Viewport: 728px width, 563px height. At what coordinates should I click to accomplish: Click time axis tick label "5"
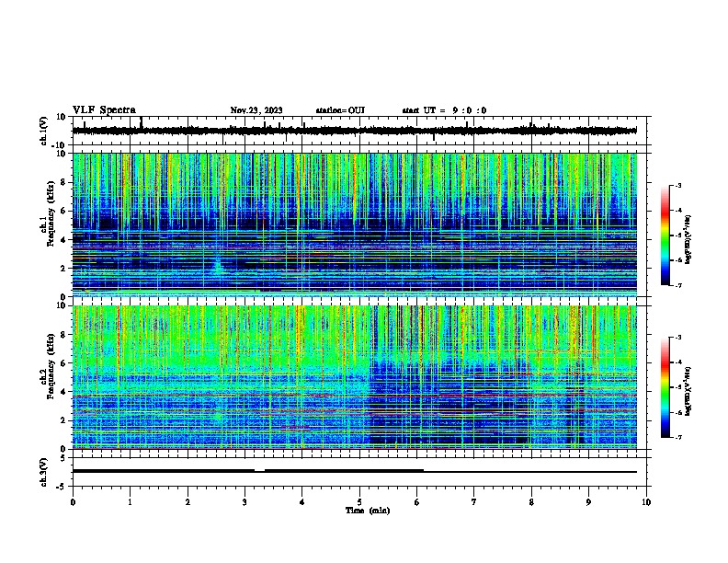pos(359,502)
